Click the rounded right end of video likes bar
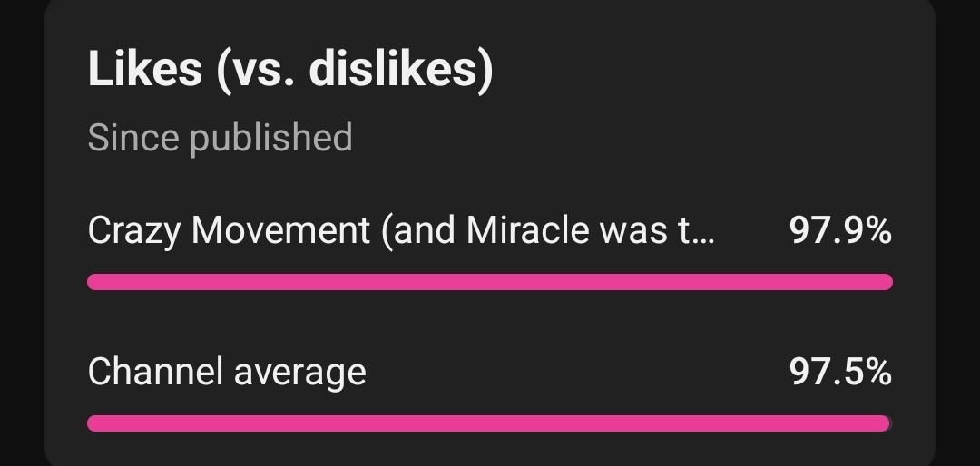Image resolution: width=980 pixels, height=466 pixels. point(887,282)
